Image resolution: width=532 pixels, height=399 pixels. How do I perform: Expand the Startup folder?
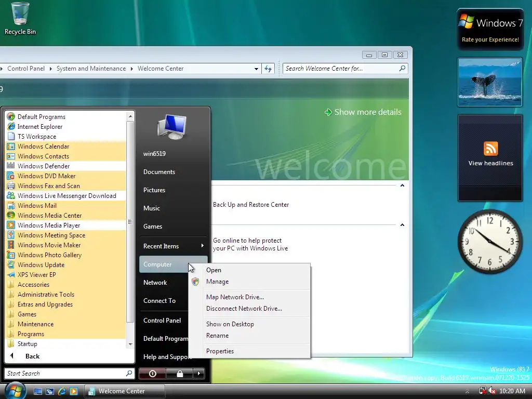[27, 344]
